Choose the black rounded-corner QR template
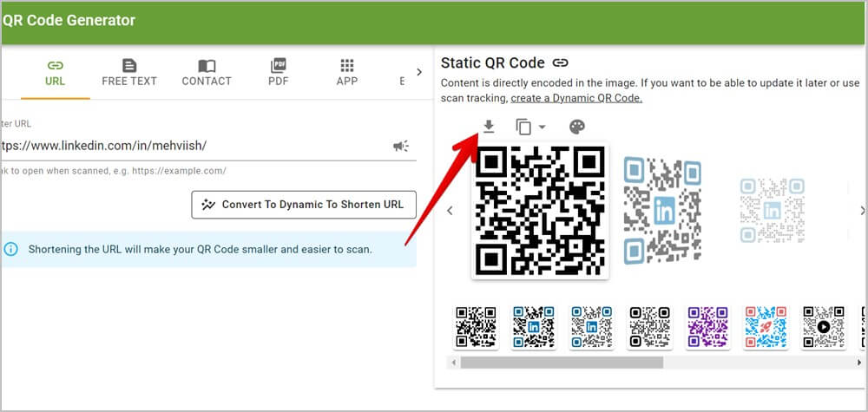The height and width of the screenshot is (412, 868). click(x=649, y=327)
